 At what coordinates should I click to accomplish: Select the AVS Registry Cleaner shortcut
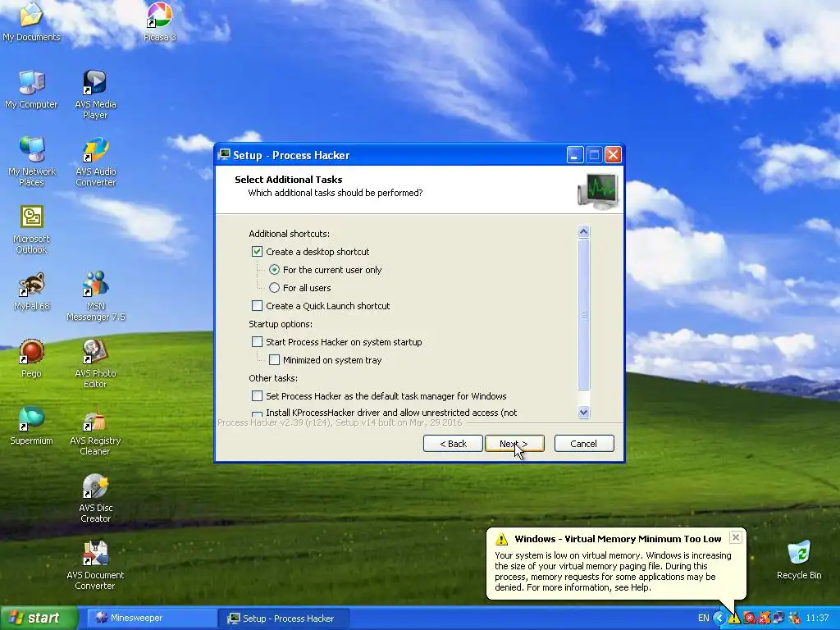(95, 431)
